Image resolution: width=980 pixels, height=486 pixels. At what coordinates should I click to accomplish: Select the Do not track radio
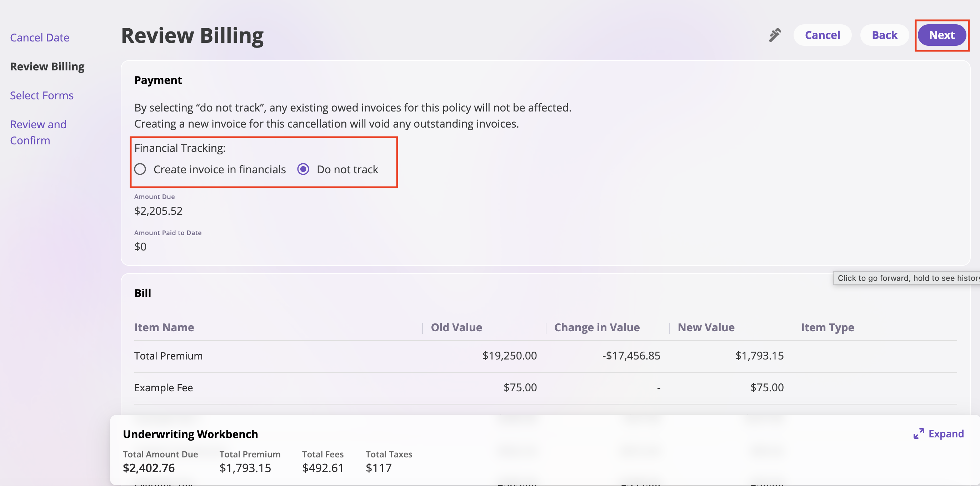point(303,169)
